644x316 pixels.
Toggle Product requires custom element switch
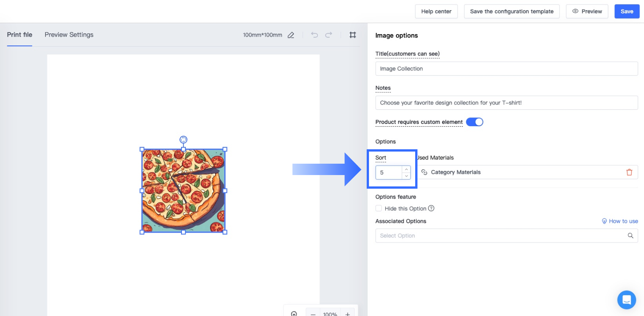point(474,122)
